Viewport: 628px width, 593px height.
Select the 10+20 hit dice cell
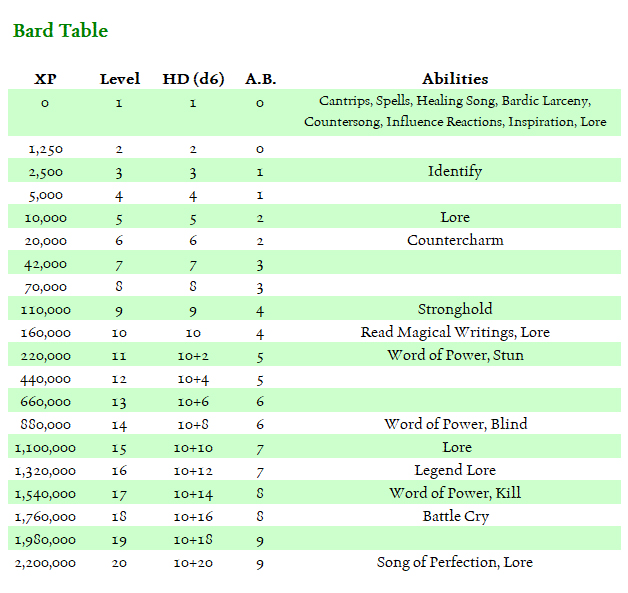coord(193,563)
